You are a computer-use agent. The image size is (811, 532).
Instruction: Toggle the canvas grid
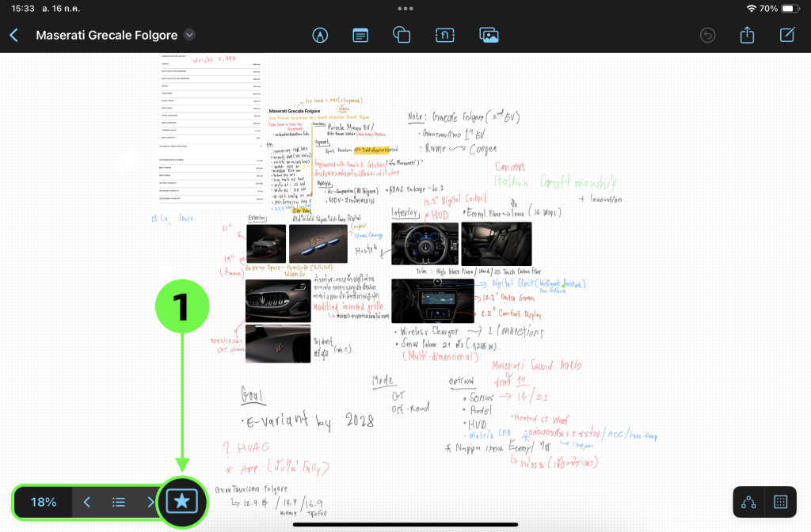[781, 502]
